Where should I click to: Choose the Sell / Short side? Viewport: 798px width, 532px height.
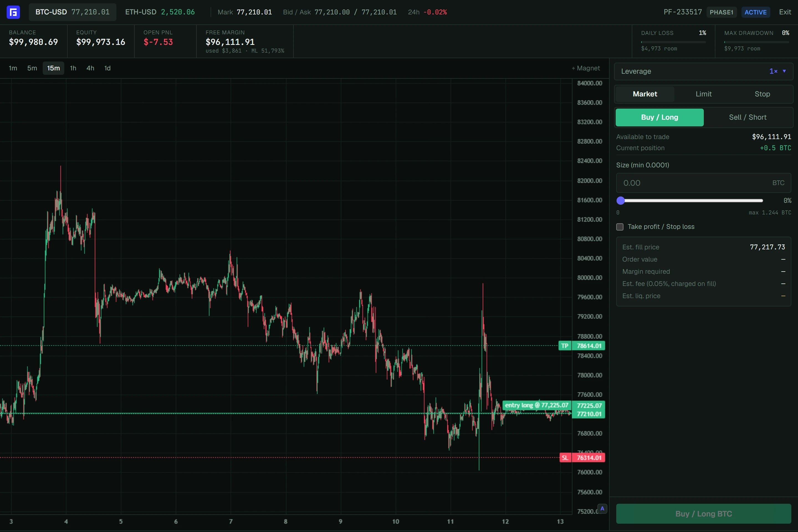tap(748, 117)
